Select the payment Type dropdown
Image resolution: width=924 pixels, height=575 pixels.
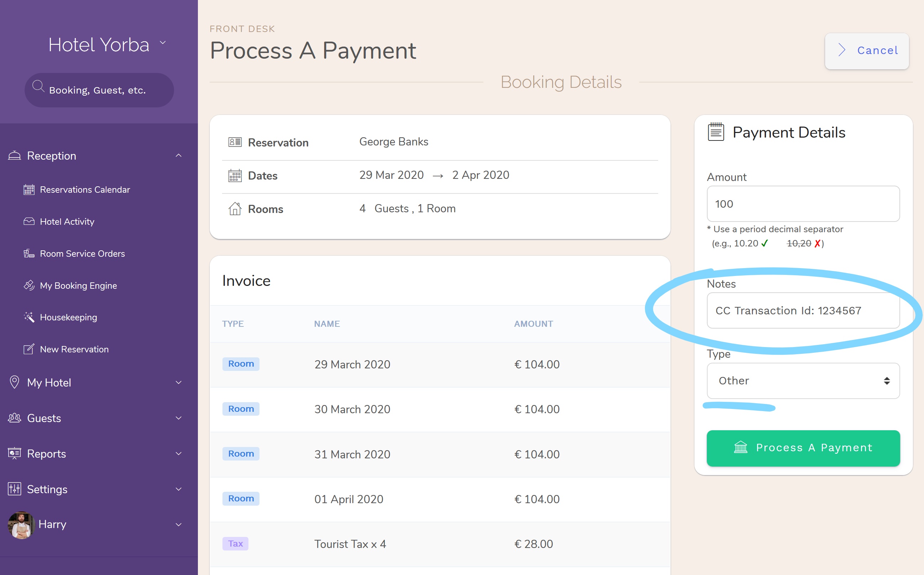coord(803,379)
